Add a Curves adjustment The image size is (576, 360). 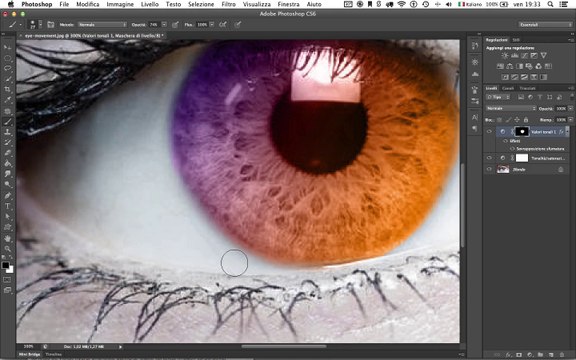[x=524, y=55]
